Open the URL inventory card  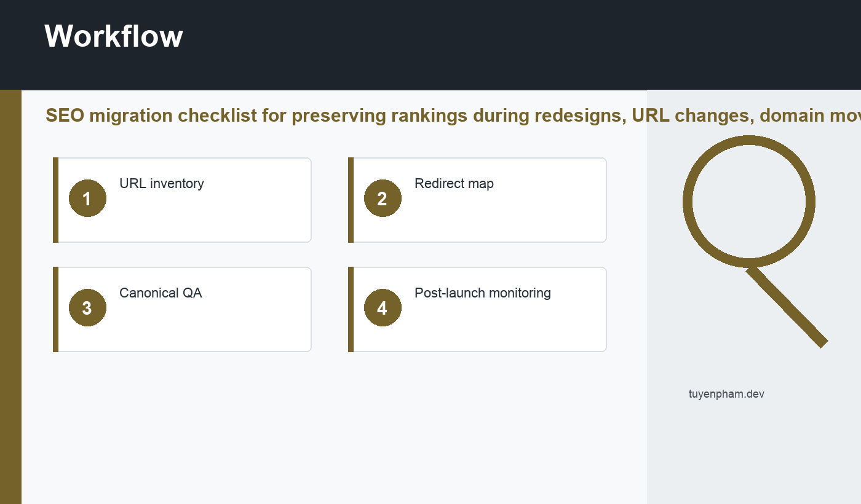coord(182,200)
